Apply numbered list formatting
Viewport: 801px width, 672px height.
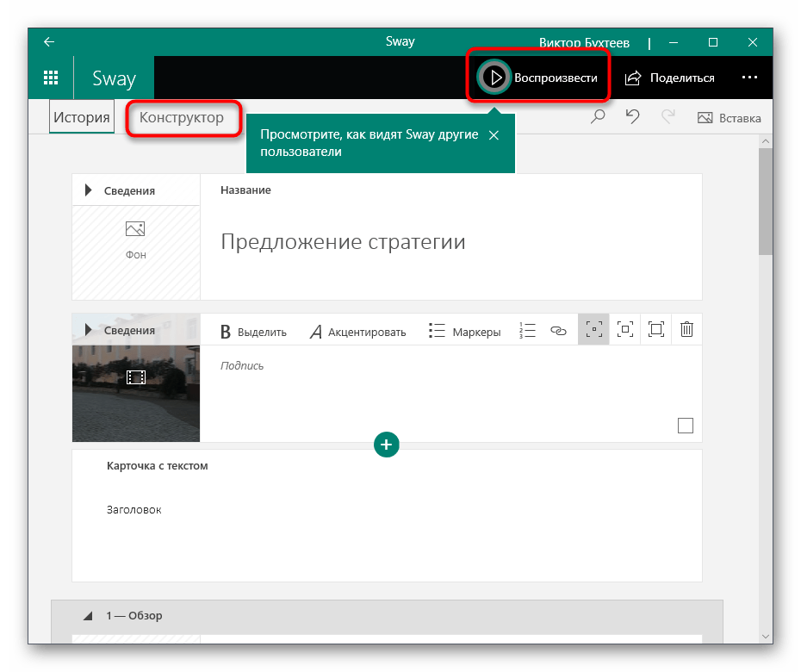pos(527,330)
